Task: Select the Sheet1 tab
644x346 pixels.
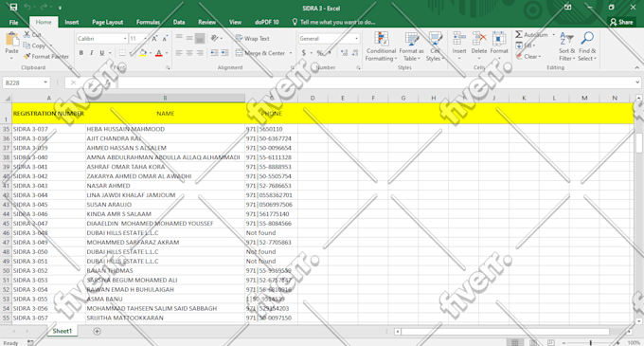Action: click(x=62, y=331)
